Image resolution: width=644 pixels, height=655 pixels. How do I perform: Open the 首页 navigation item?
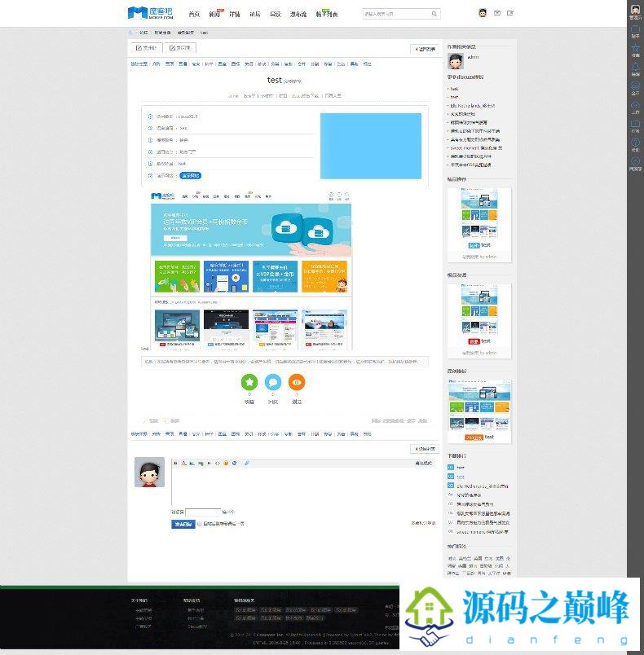194,14
